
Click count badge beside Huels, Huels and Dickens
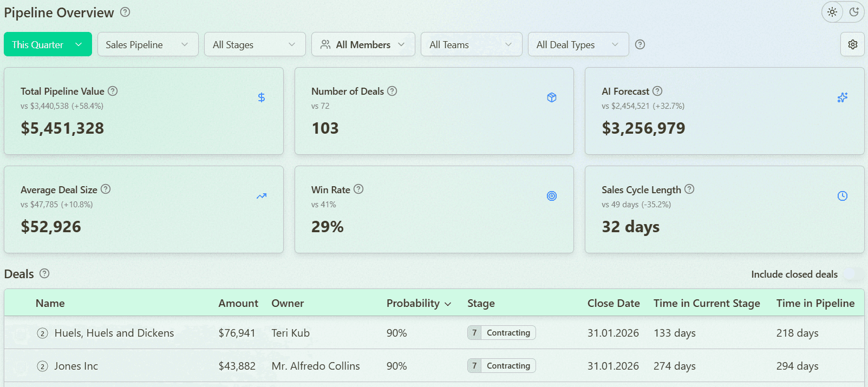click(x=42, y=333)
